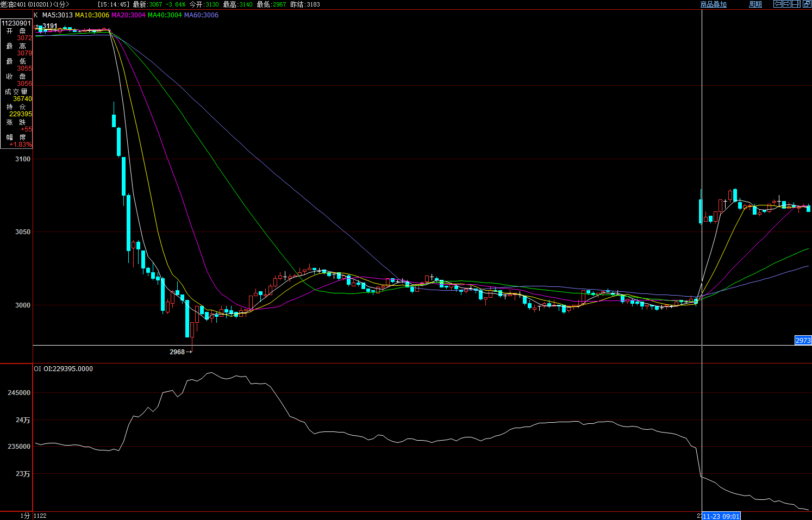Go to previous view with left arrow icon
812x520 pixels.
point(778,4)
